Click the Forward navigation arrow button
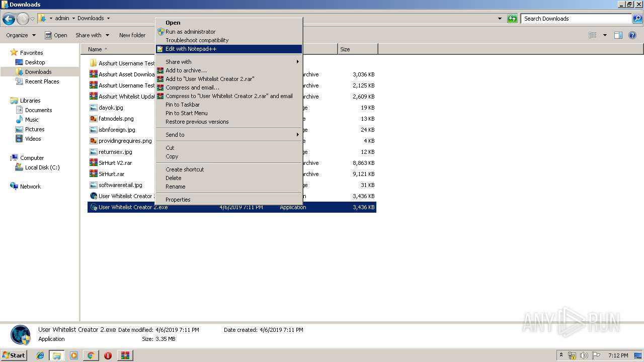This screenshot has height=362, width=644. point(23,19)
